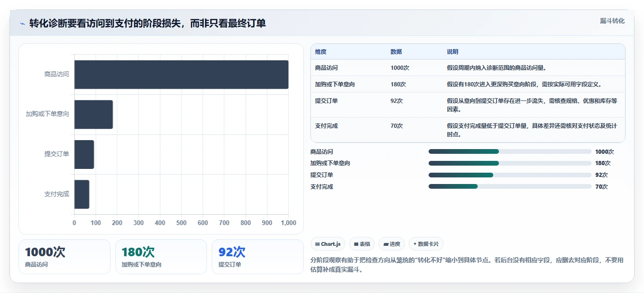Click the 提交订单 bar in the chart

[x=84, y=154]
